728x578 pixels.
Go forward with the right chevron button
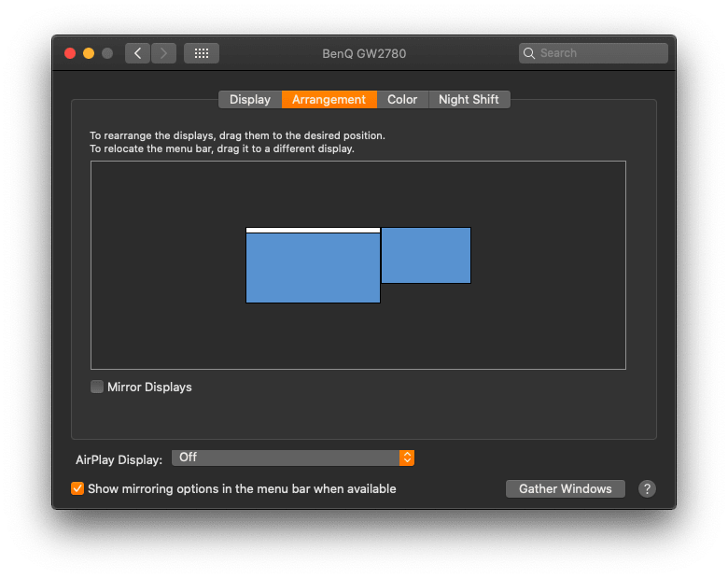[163, 53]
